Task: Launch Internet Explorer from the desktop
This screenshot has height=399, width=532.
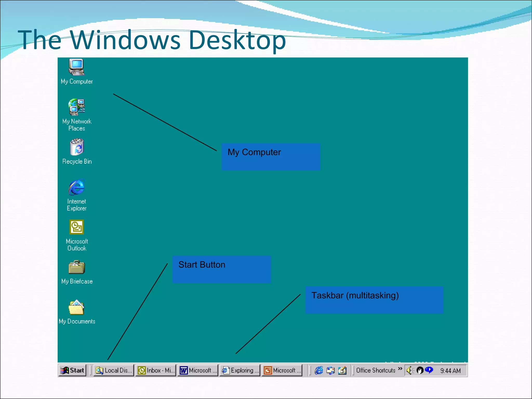Action: coord(76,187)
